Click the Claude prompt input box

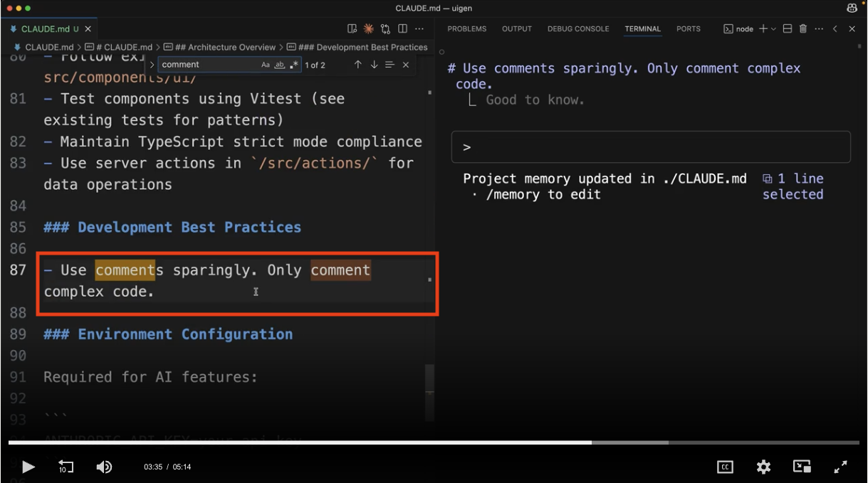pos(651,147)
